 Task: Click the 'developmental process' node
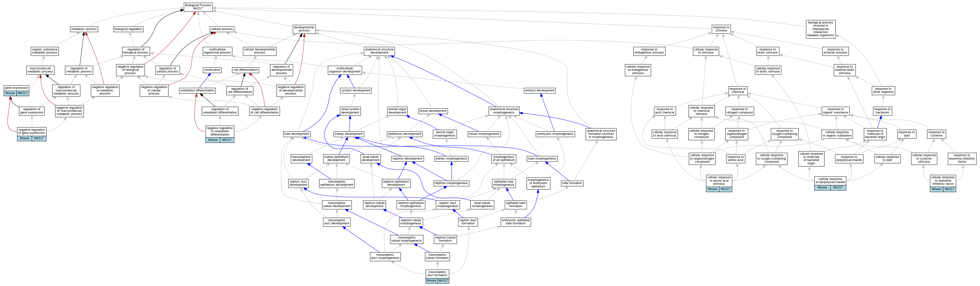tap(304, 29)
